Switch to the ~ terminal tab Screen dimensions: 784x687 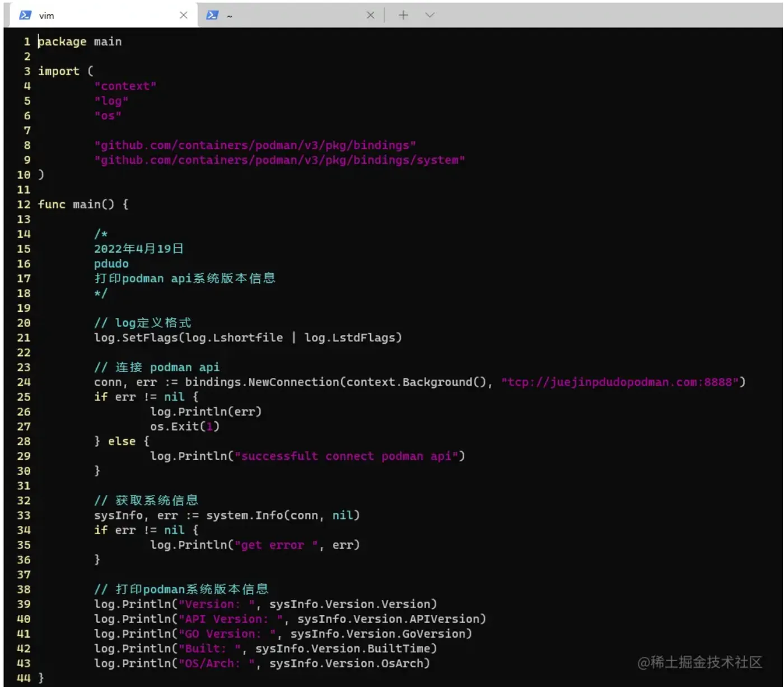click(x=291, y=15)
